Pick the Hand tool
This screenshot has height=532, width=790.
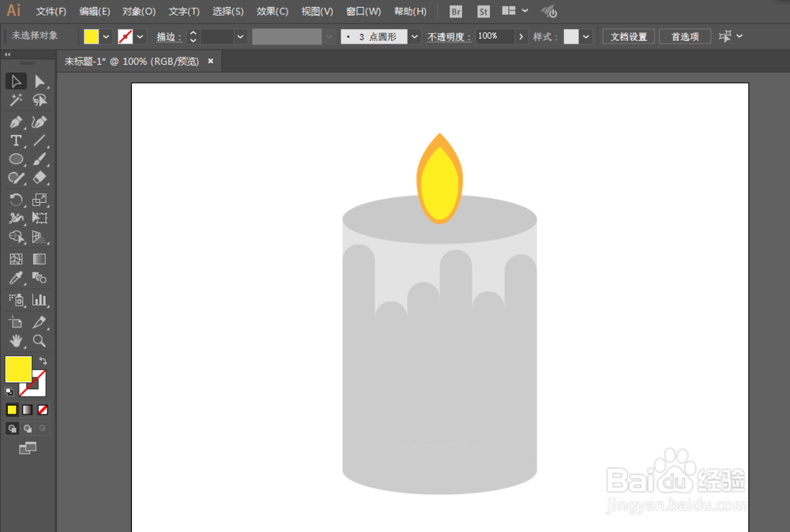[x=16, y=341]
